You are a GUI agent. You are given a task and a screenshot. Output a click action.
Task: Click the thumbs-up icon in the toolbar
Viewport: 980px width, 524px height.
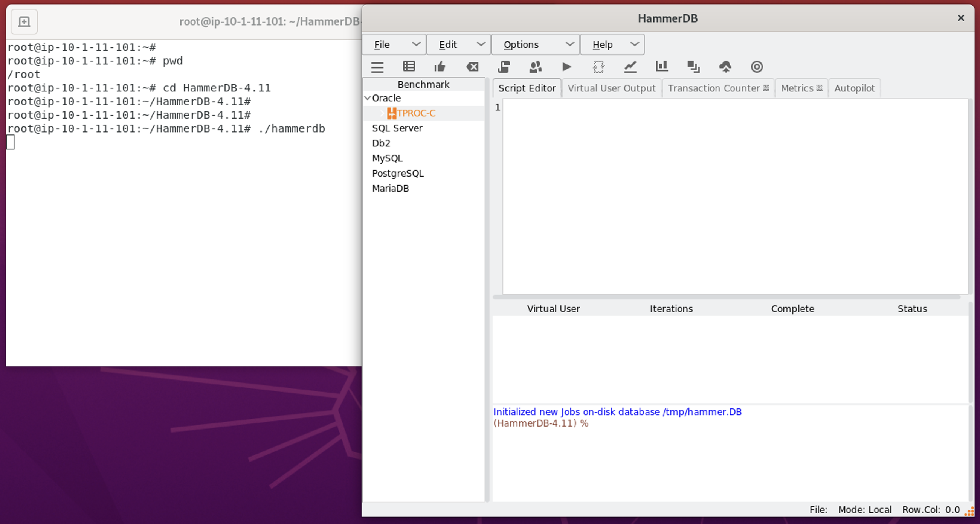(440, 67)
